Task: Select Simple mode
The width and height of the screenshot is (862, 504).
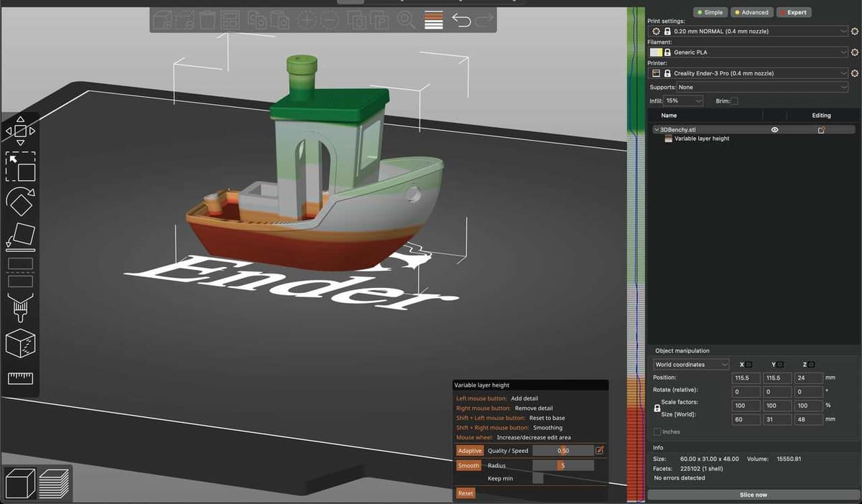Action: coord(710,12)
